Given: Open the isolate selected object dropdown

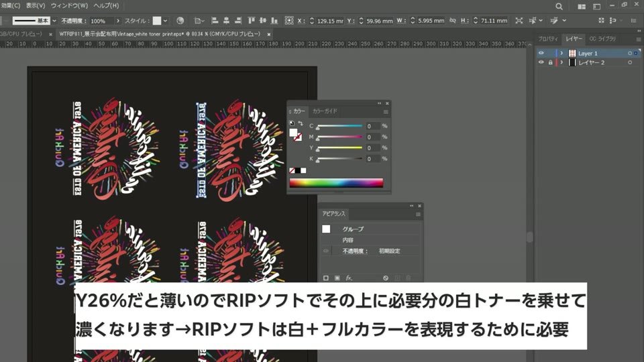Looking at the screenshot, I should coord(536,21).
